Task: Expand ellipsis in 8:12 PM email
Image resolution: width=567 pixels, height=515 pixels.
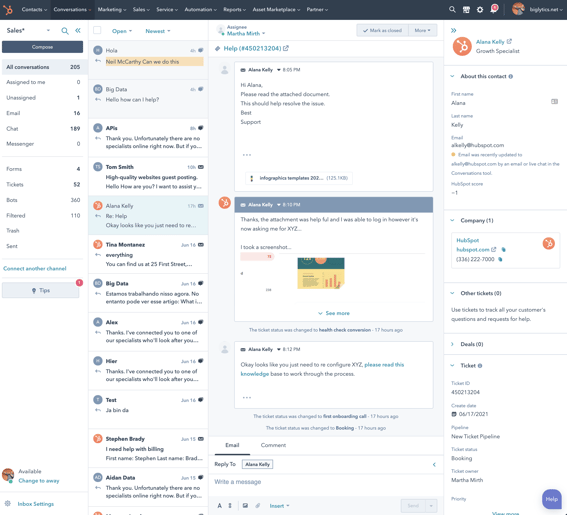Action: 247,397
